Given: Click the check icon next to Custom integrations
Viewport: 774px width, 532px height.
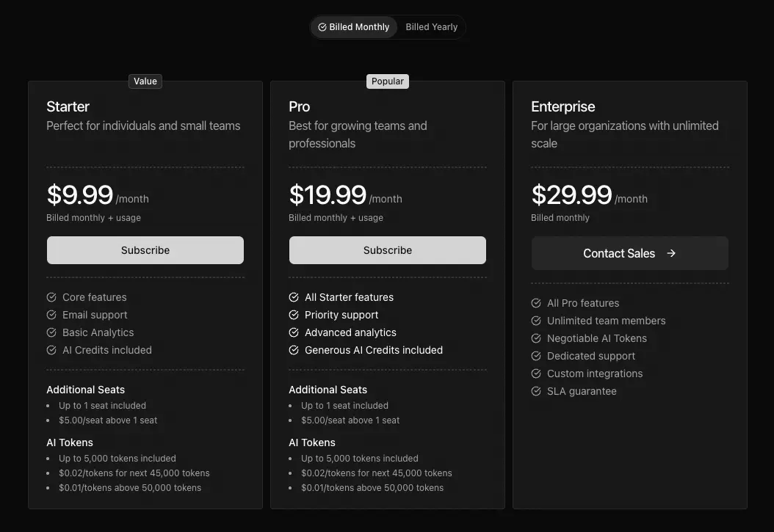Looking at the screenshot, I should (x=535, y=374).
